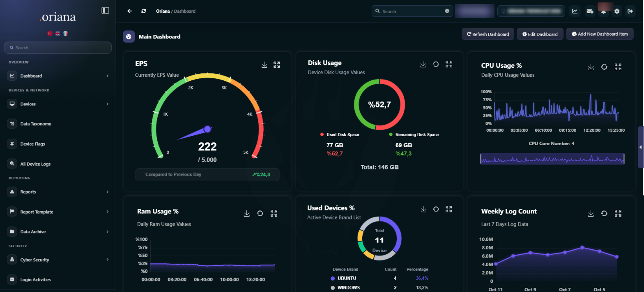Download the Weekly Log Count chart
644x292 pixels.
591,213
